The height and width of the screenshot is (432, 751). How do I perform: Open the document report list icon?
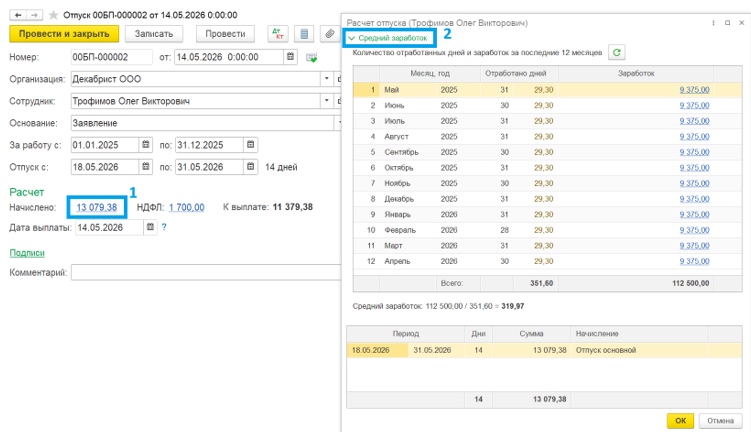pyautogui.click(x=304, y=34)
